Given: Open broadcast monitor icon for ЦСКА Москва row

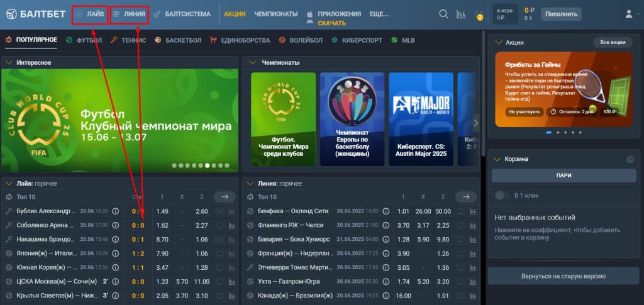Looking at the screenshot, I should click(219, 282).
